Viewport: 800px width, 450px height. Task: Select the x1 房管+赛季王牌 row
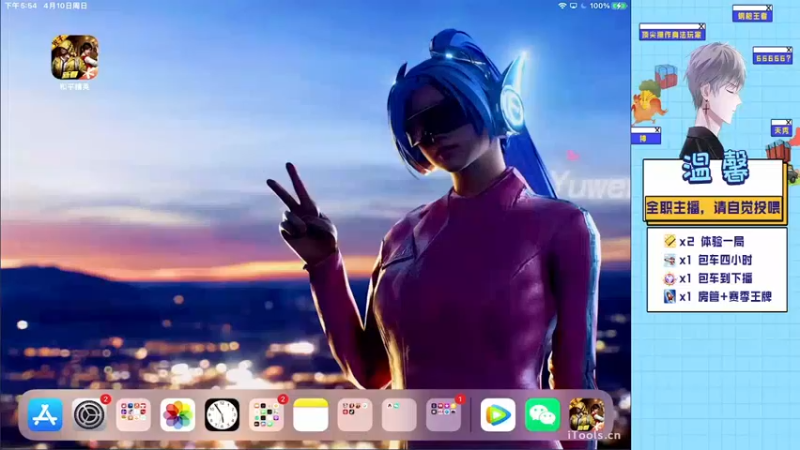717,296
